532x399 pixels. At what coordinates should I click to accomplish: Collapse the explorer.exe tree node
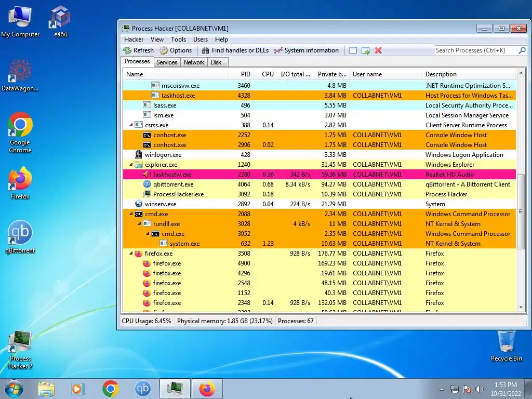131,165
